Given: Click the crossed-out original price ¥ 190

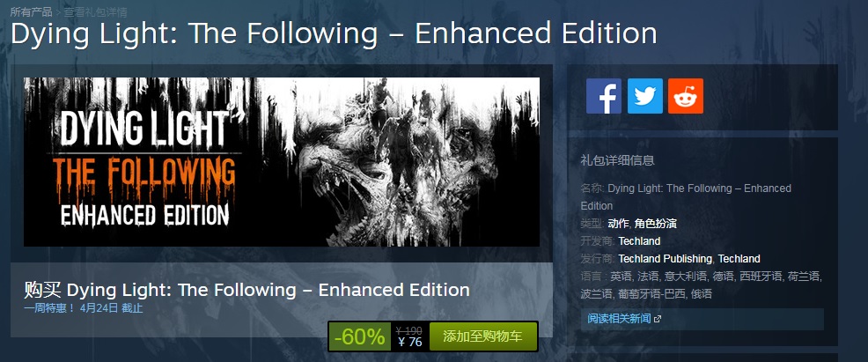Looking at the screenshot, I should 409,331.
